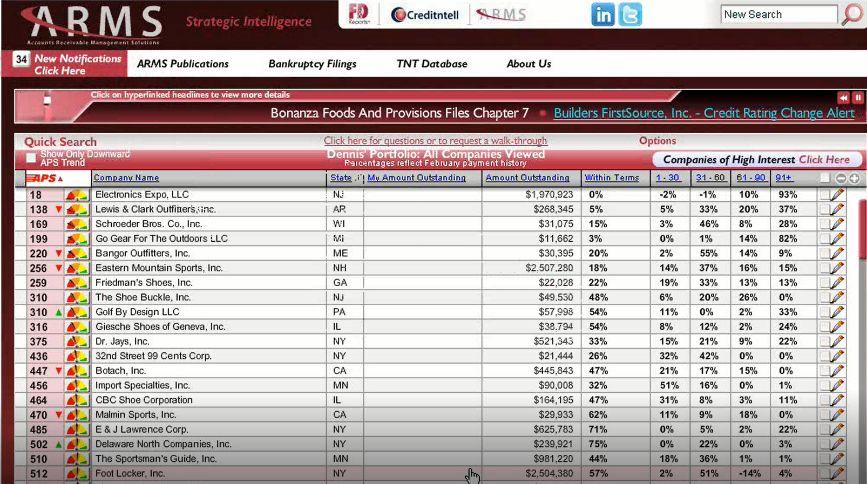Viewport: 867px width, 484px height.
Task: Sort by Amount Outstanding column
Action: point(527,178)
